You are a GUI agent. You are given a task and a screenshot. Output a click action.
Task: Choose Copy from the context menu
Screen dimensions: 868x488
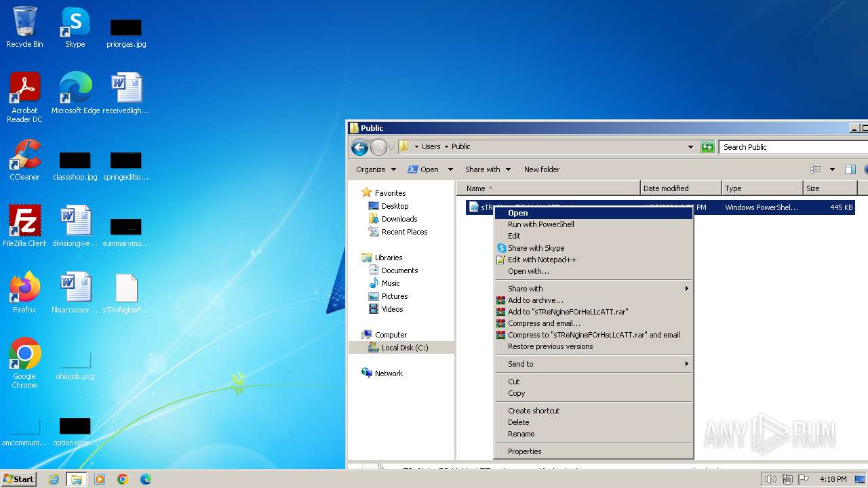[593, 393]
